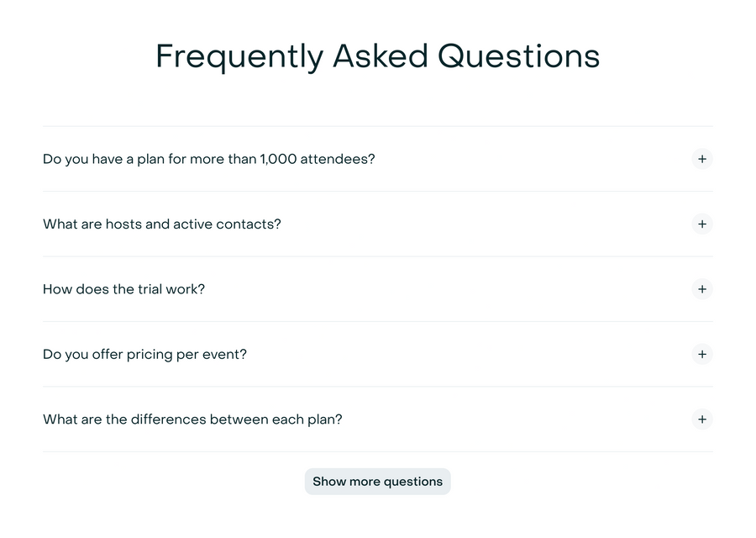This screenshot has width=756, height=538.
Task: Expand differences between each plan using plus icon
Action: (702, 419)
